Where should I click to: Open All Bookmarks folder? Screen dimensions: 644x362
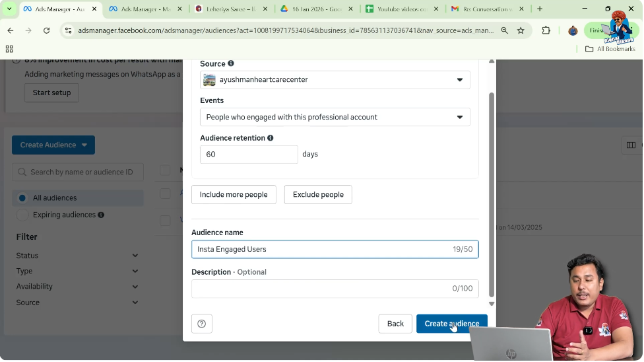[x=610, y=49]
